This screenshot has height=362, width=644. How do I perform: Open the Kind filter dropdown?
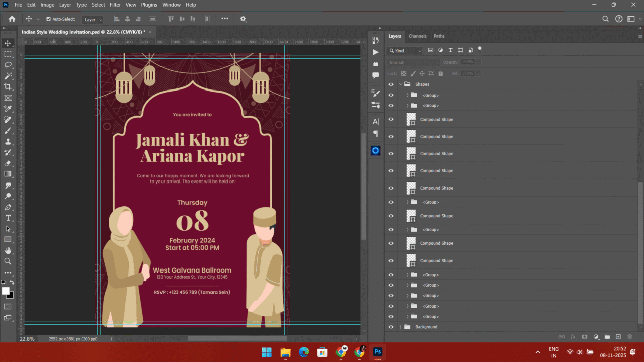pos(405,51)
